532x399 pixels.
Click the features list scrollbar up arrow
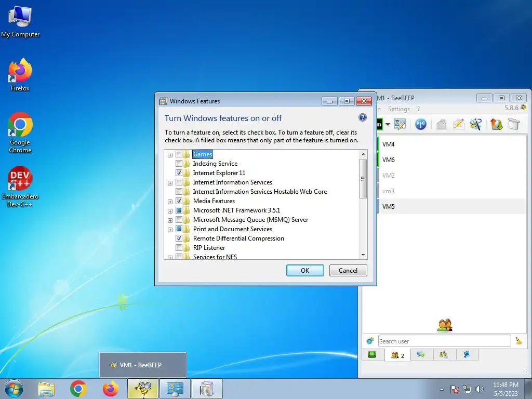point(363,154)
